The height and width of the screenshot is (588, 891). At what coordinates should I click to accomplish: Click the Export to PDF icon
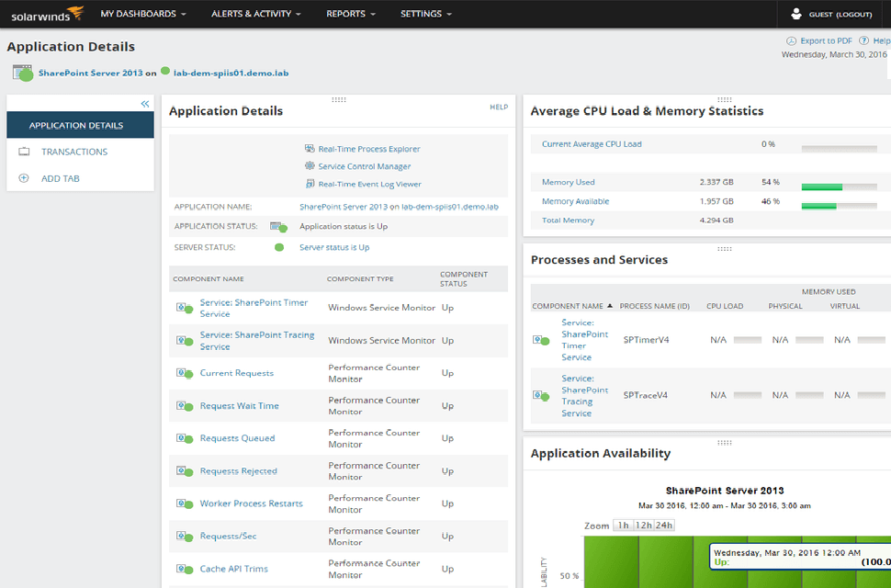tap(791, 41)
